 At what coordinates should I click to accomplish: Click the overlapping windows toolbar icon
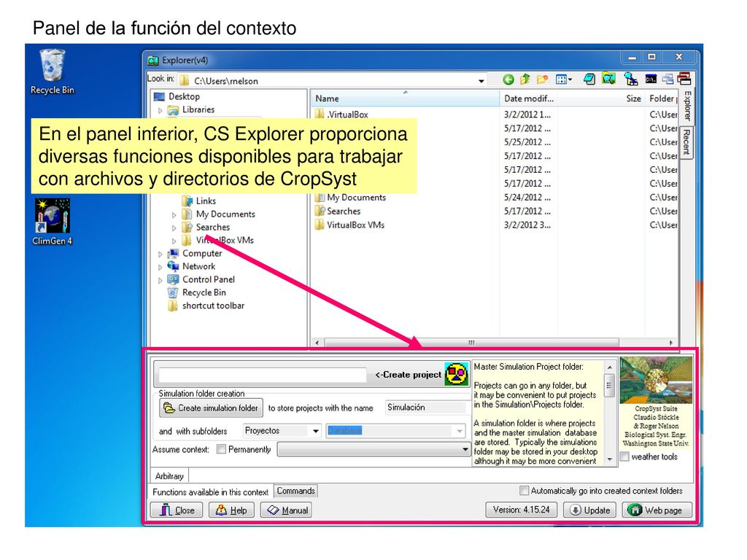(x=667, y=79)
